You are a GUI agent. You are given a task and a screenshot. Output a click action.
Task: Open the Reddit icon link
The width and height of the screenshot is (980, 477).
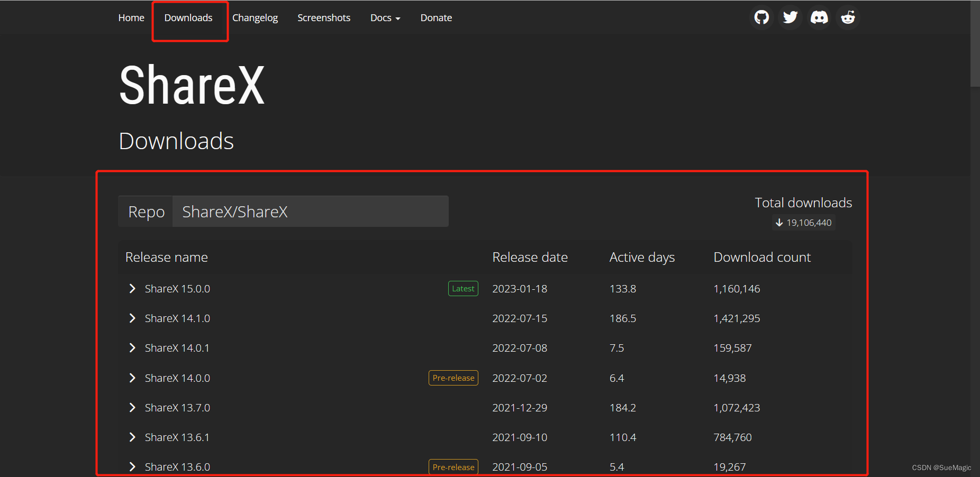tap(848, 17)
